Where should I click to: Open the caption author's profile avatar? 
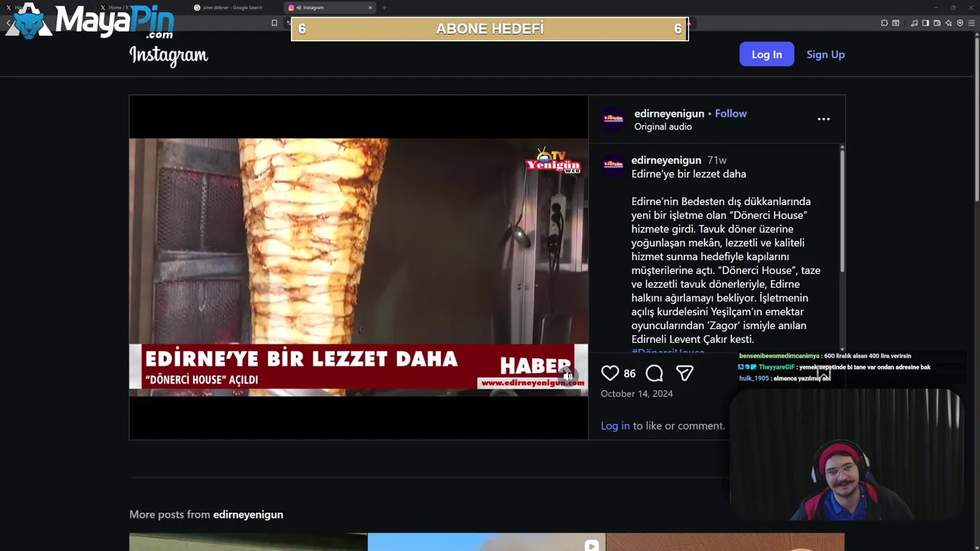613,165
